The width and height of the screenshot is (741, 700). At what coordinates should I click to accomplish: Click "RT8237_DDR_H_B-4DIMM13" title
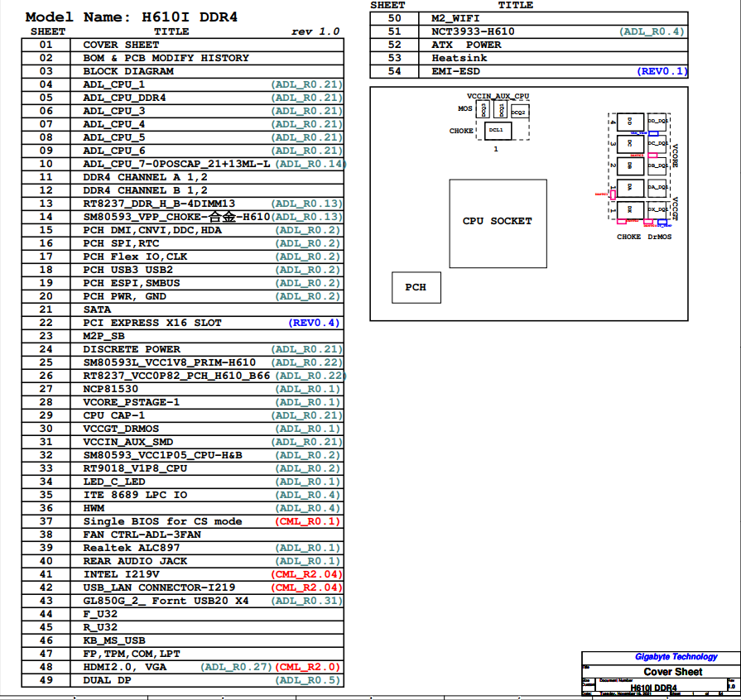coord(159,204)
